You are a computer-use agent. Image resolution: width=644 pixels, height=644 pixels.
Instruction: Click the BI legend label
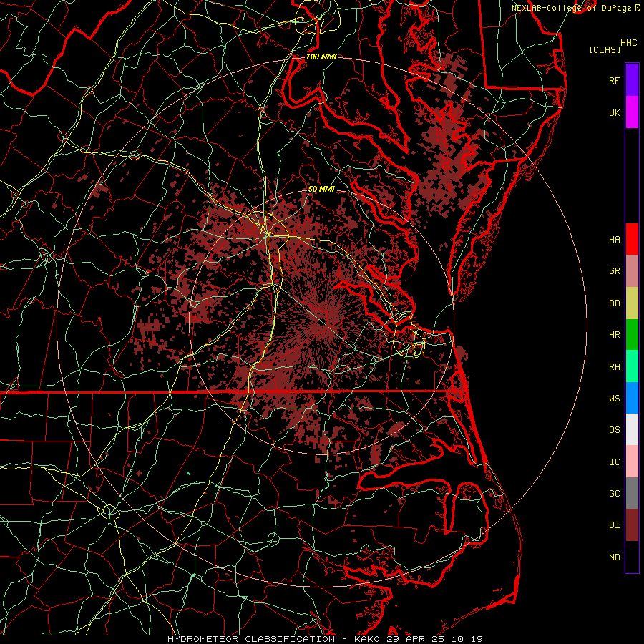[614, 525]
